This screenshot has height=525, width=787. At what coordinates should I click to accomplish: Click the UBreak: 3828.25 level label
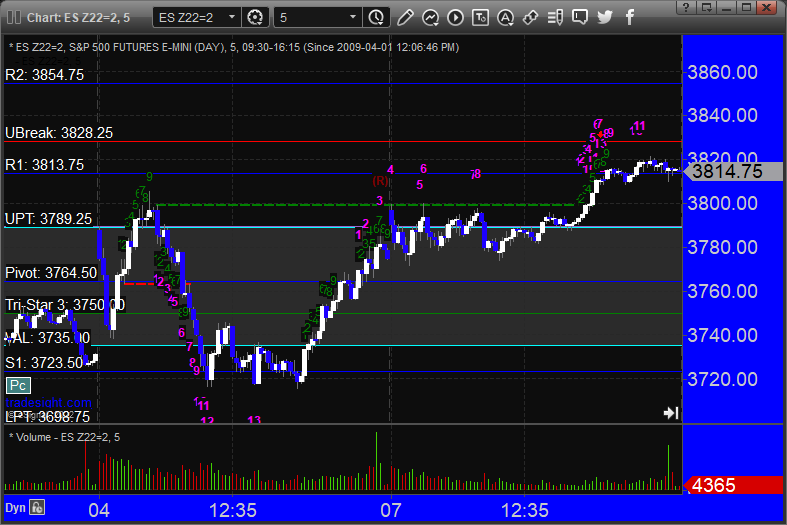(59, 133)
